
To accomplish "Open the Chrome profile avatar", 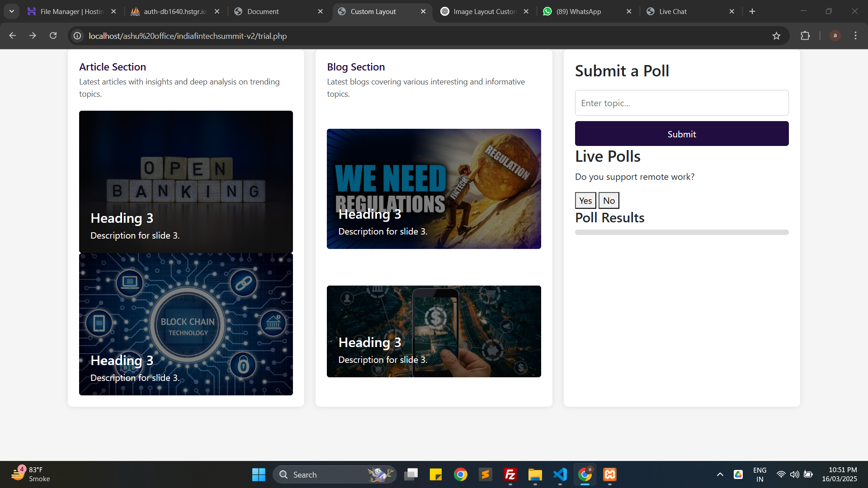I will click(x=835, y=36).
